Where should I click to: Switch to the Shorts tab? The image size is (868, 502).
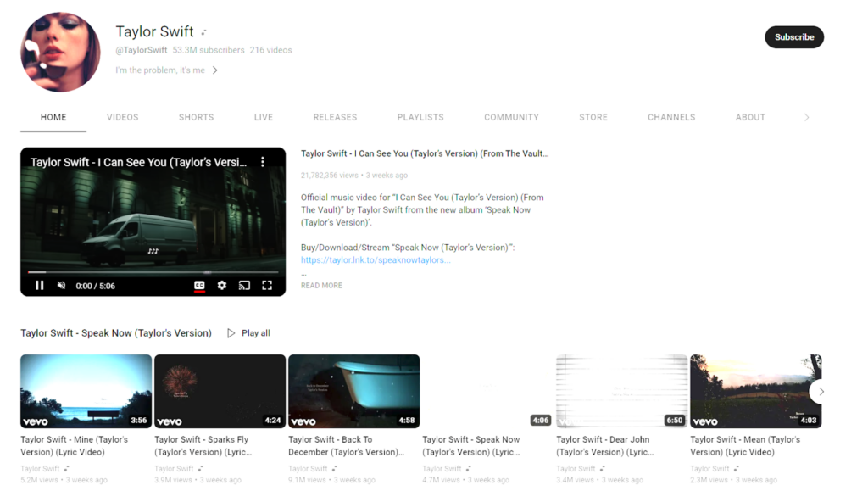tap(196, 118)
